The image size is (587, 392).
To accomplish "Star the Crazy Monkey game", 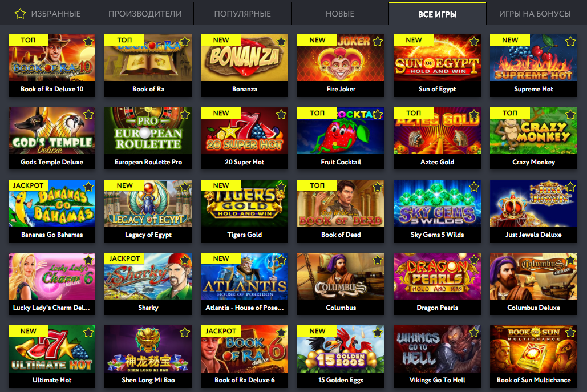I will pyautogui.click(x=570, y=114).
